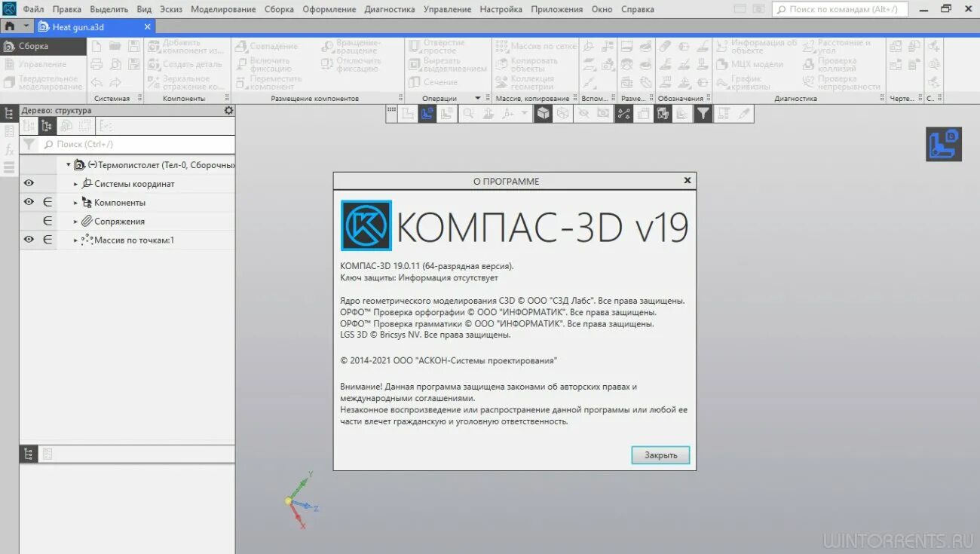Open the Операции panel dropdown arrow
This screenshot has width=980, height=554.
tap(477, 99)
